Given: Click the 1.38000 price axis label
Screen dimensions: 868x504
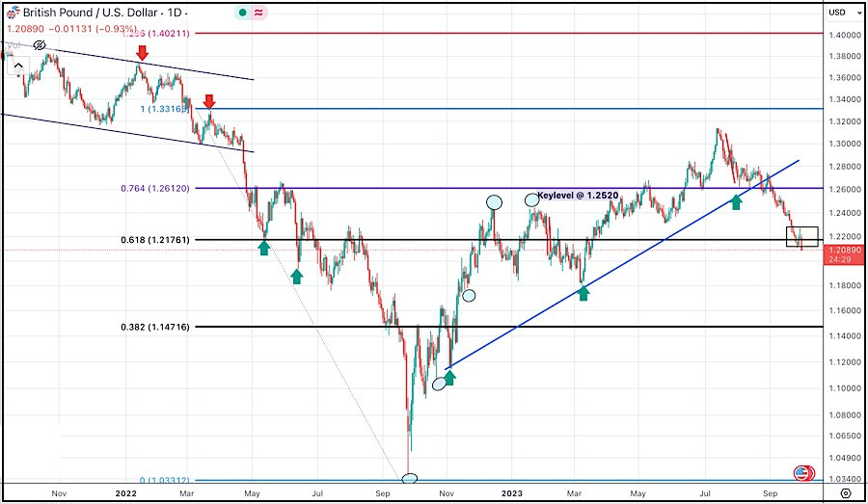Looking at the screenshot, I should pyautogui.click(x=845, y=57).
